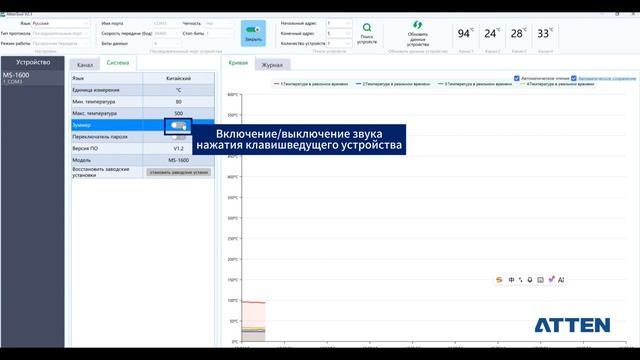
Task: Click the punctuation icon in IME toolbar
Action: click(x=520, y=280)
